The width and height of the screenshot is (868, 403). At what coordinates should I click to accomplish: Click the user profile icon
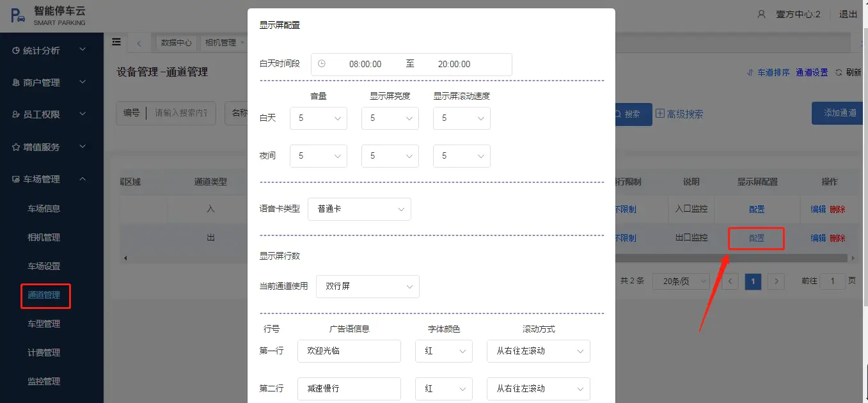[761, 14]
